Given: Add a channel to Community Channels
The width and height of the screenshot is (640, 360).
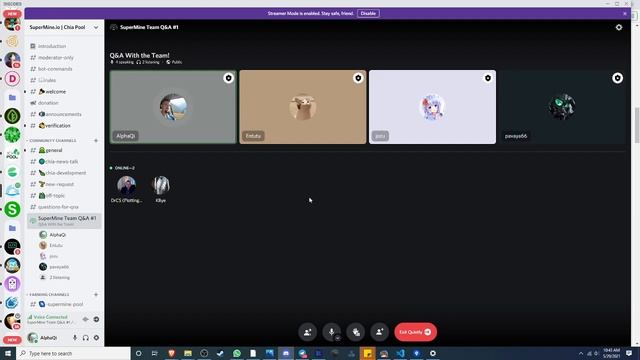Looking at the screenshot, I should coord(96,140).
